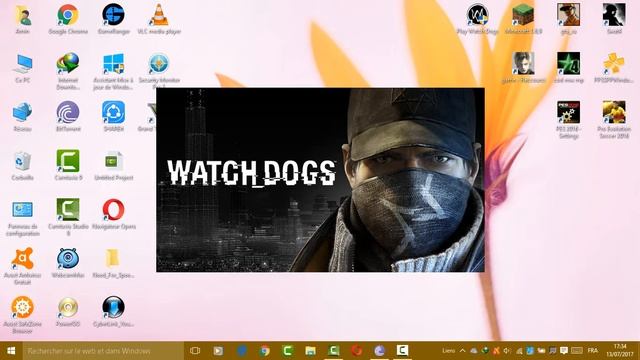640x360 pixels.
Task: Select the soldier silhouette game shortcut
Action: (614, 19)
